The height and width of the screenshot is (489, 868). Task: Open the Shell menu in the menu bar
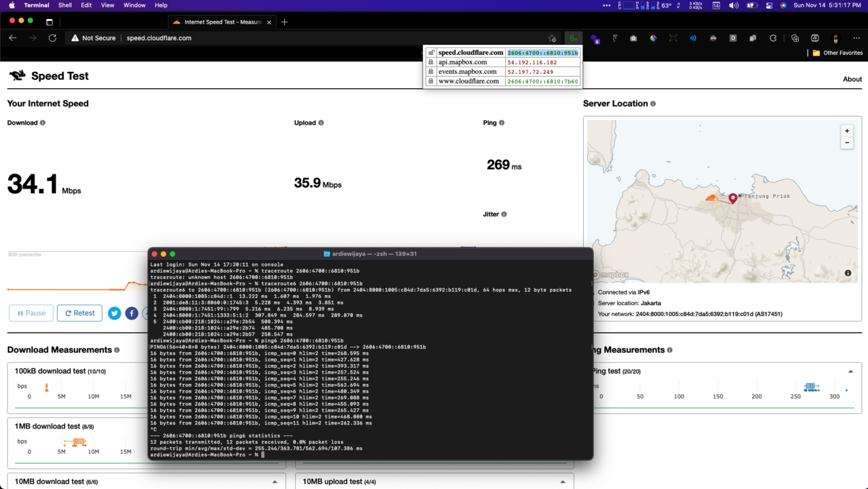tap(65, 5)
